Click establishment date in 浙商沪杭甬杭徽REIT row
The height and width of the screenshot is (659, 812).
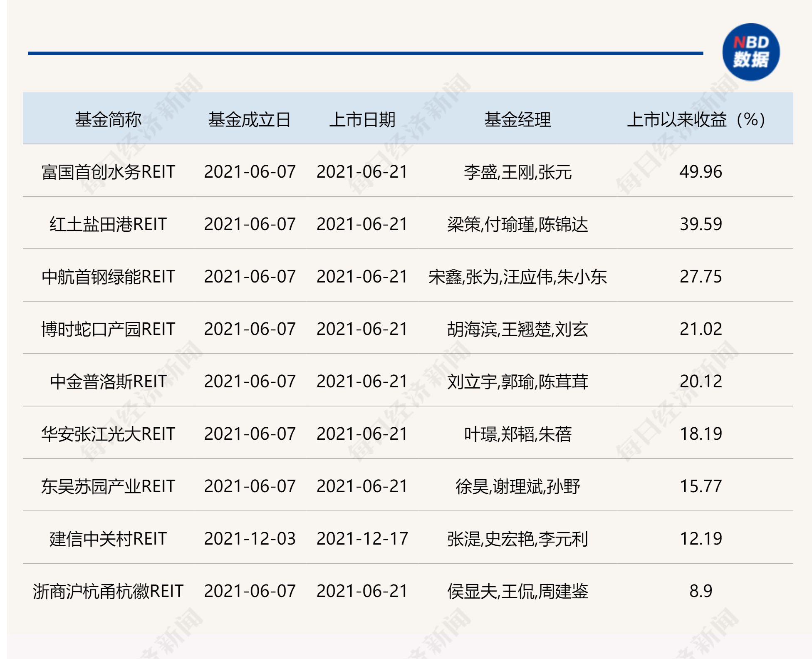250,591
